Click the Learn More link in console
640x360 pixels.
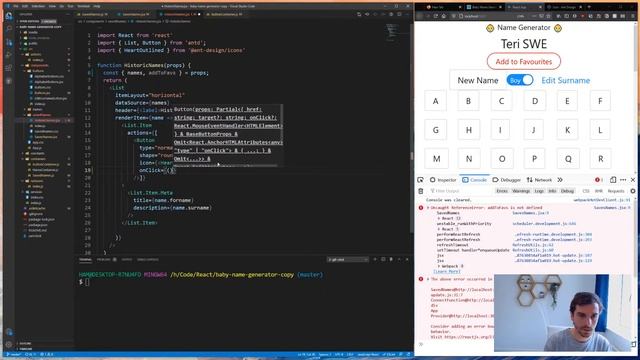[x=447, y=271]
